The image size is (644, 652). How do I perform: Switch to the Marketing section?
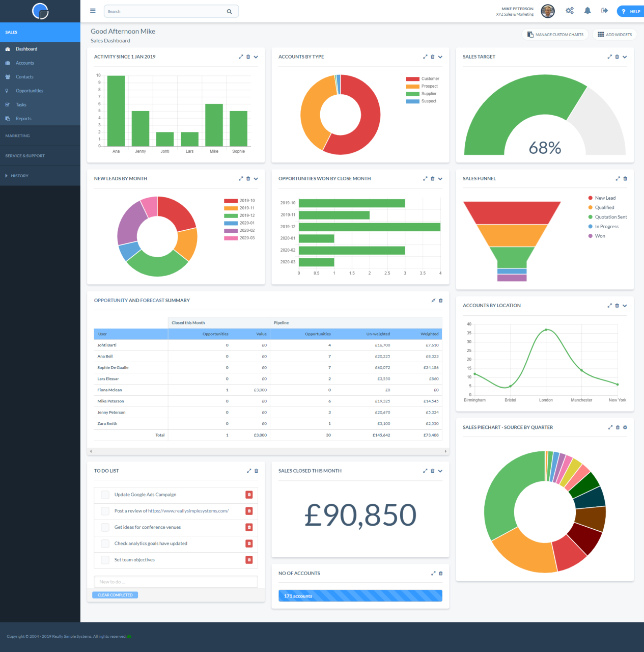pyautogui.click(x=17, y=135)
